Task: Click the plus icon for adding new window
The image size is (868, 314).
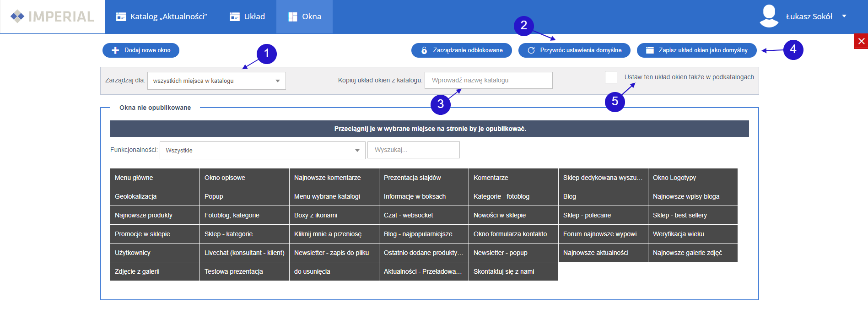Action: [115, 50]
